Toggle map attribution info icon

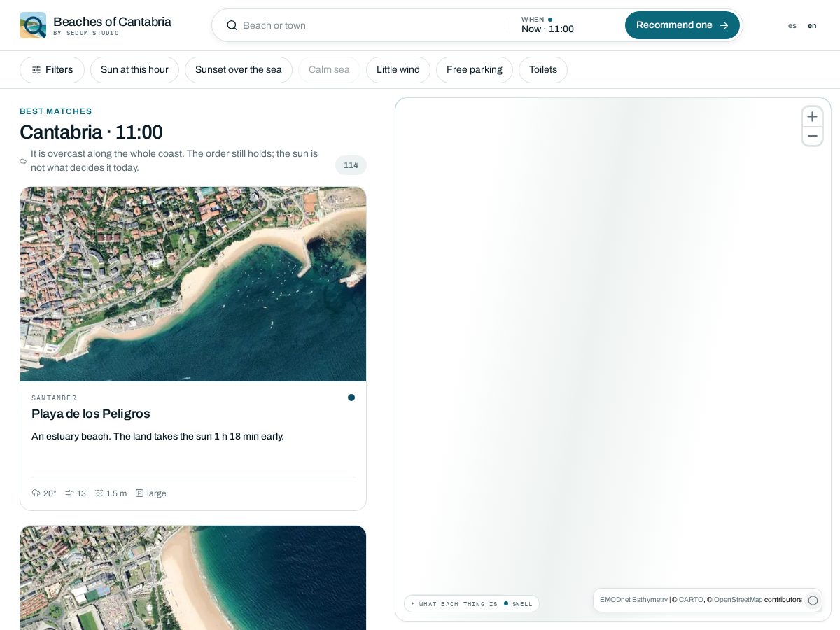813,601
